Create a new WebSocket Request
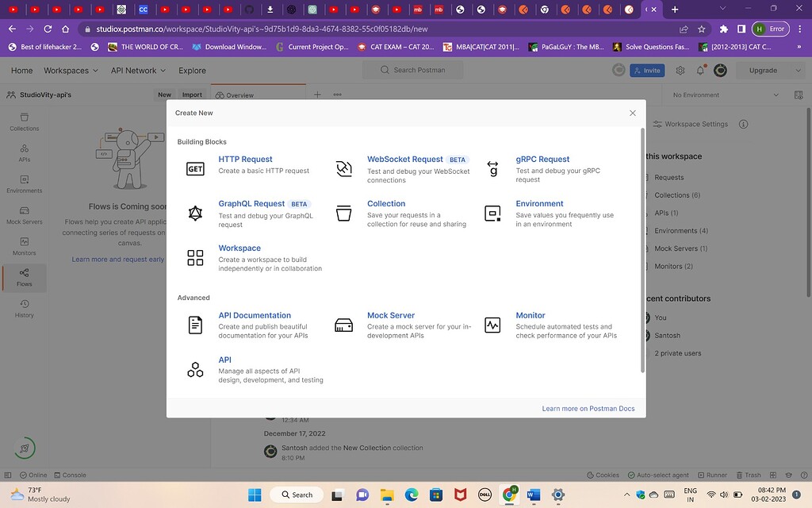Screen dimensions: 812x508 [x=404, y=159]
